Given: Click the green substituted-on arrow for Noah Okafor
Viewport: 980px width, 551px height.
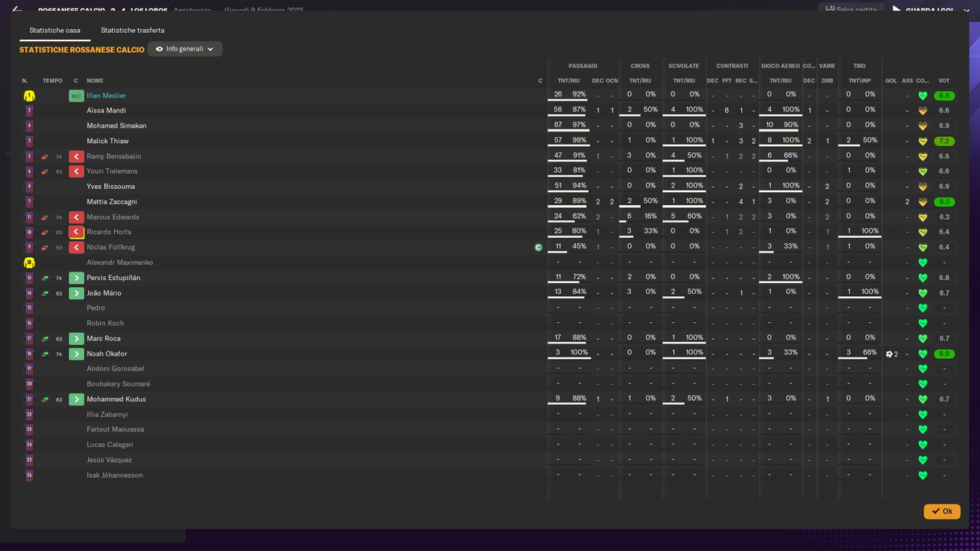Looking at the screenshot, I should point(76,354).
